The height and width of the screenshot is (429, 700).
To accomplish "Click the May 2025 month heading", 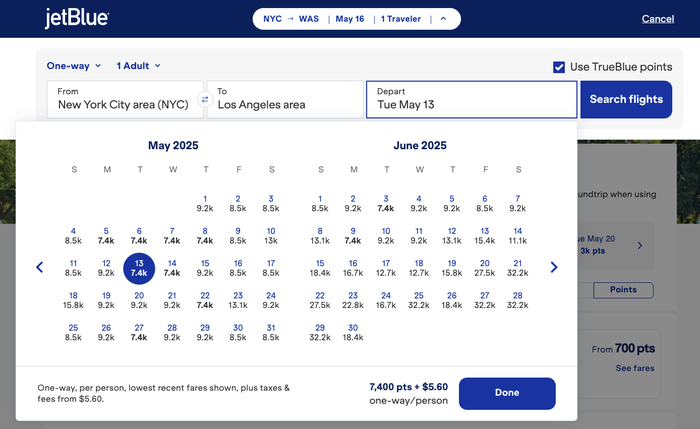I will [173, 146].
